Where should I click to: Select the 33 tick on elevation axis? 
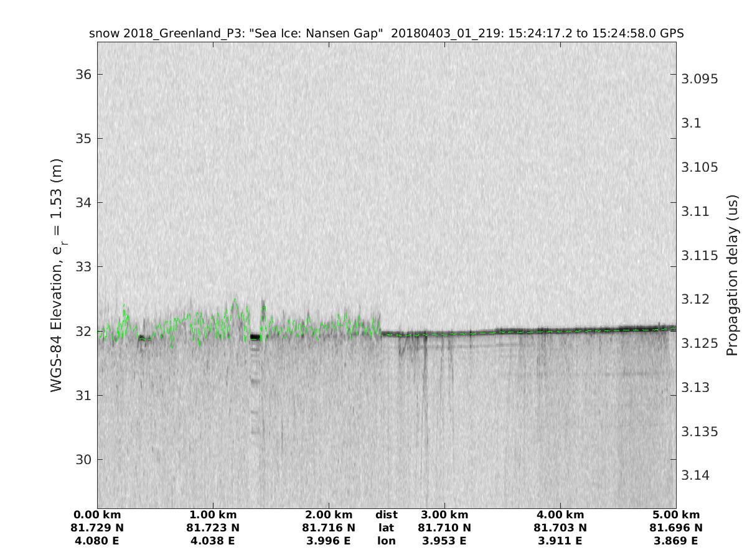click(83, 267)
